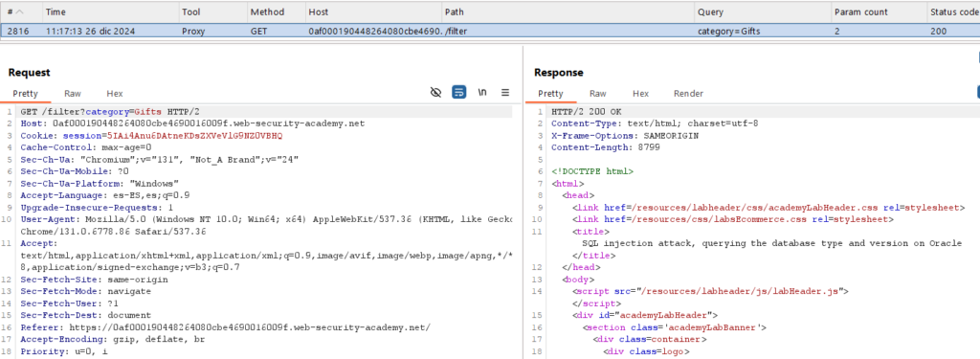The height and width of the screenshot is (359, 980).
Task: Click the /filter path cell
Action: point(457,31)
